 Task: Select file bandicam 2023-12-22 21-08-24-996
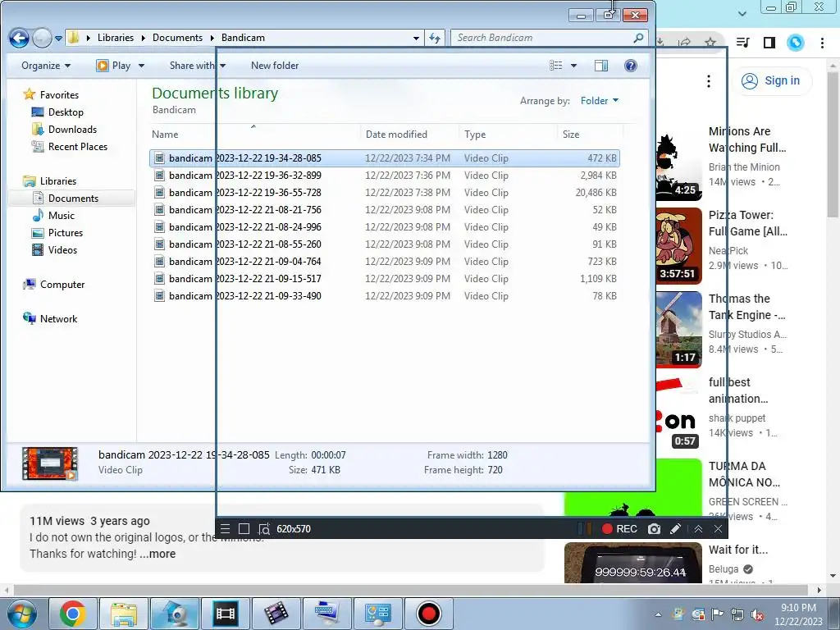[384, 226]
